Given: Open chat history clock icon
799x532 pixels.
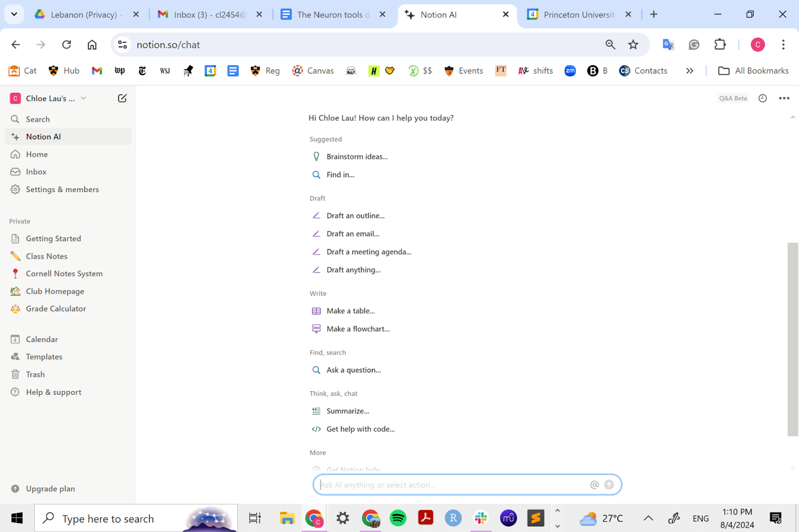Looking at the screenshot, I should coord(763,98).
